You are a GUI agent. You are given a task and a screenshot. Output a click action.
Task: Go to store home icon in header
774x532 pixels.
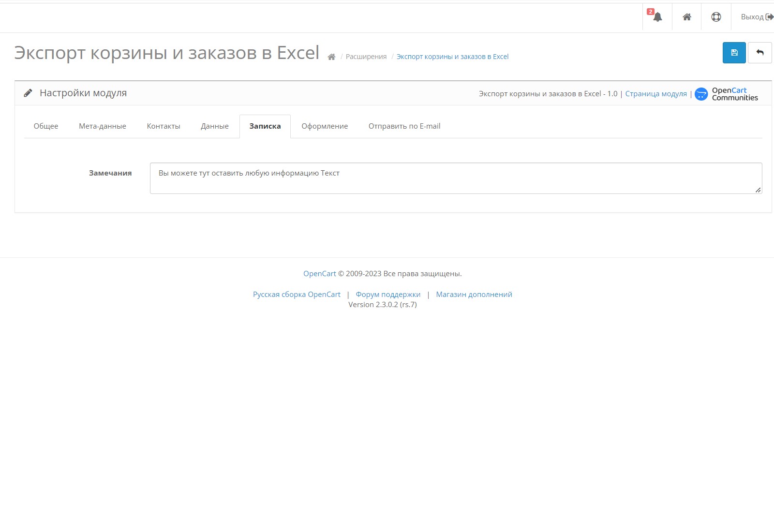pos(686,17)
